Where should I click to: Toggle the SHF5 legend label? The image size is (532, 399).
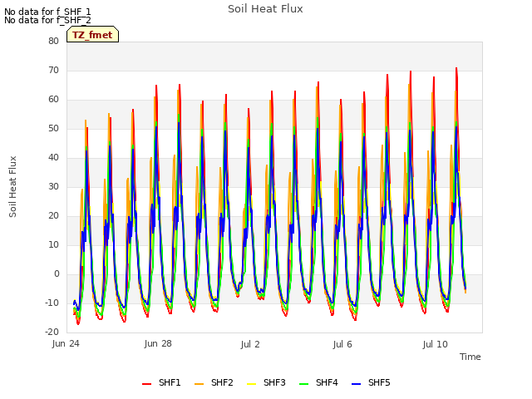(x=379, y=382)
